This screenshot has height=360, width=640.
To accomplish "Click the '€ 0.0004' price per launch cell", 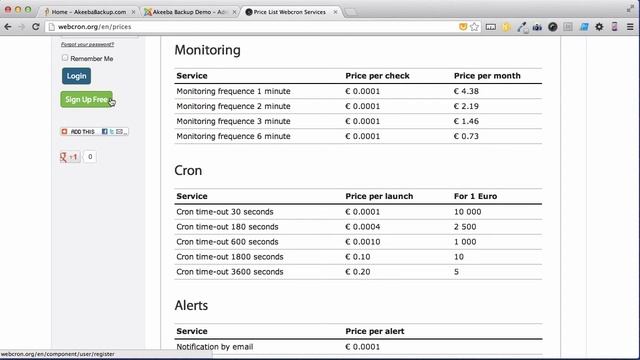I will 362,227.
